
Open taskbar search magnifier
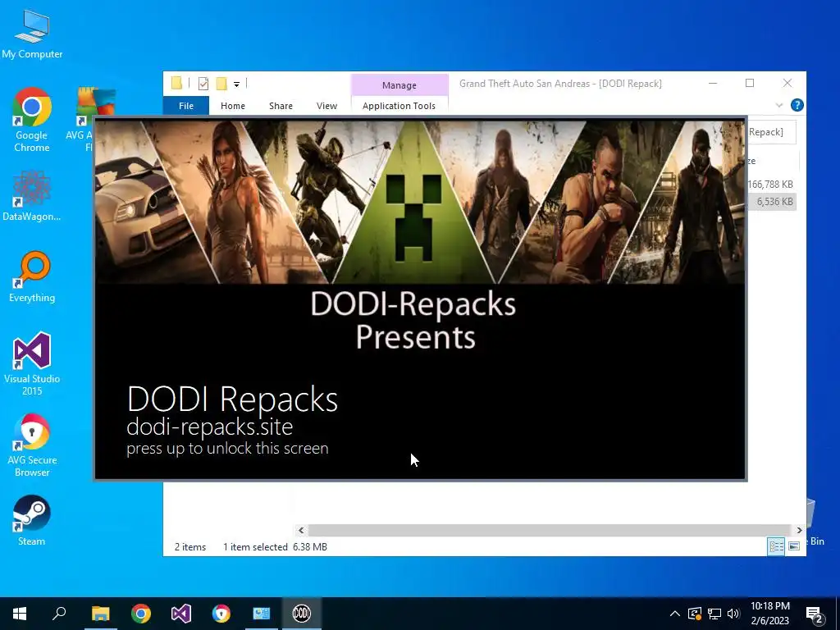59,614
